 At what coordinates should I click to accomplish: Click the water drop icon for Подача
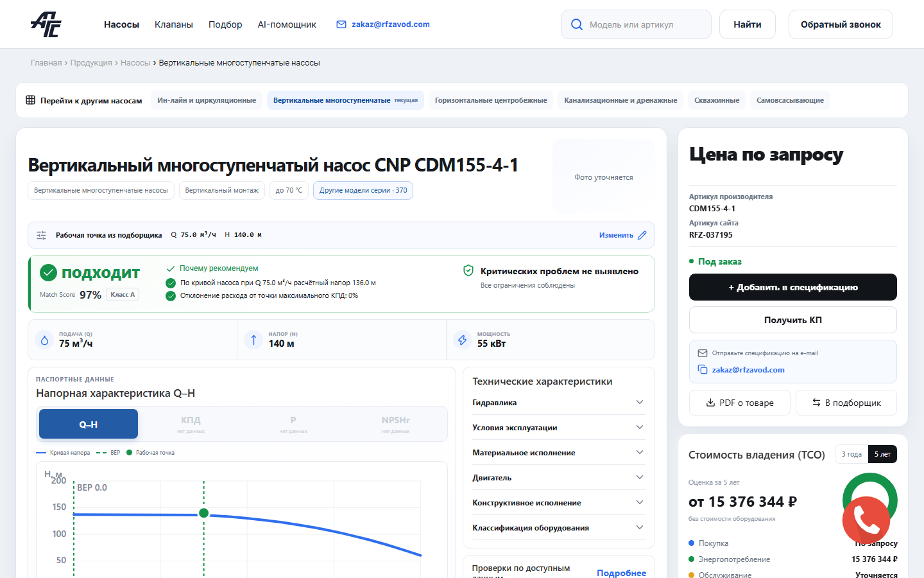pyautogui.click(x=44, y=340)
